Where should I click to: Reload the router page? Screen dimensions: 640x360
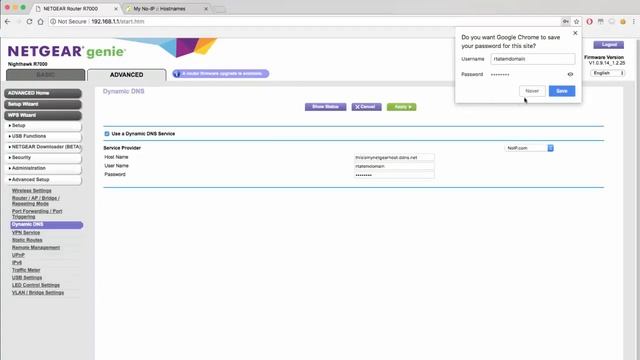click(29, 21)
